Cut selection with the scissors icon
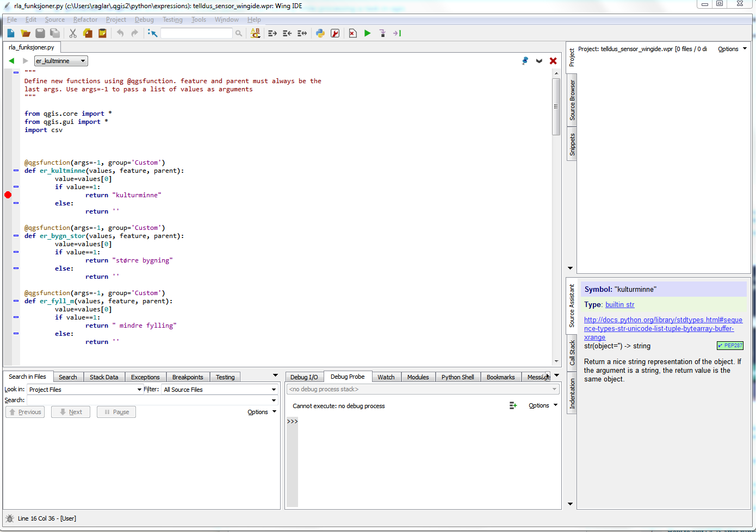This screenshot has width=756, height=532. tap(73, 33)
